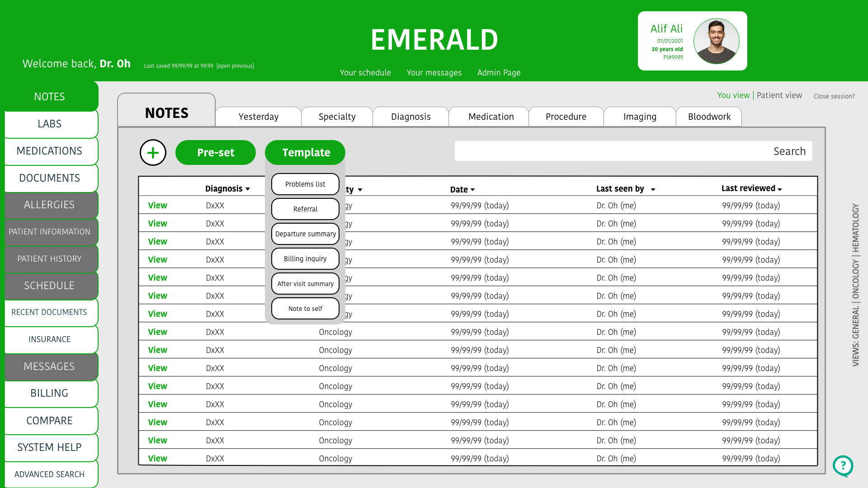Expand the Diagnosis column sort arrow
This screenshot has width=868, height=488.
point(248,189)
